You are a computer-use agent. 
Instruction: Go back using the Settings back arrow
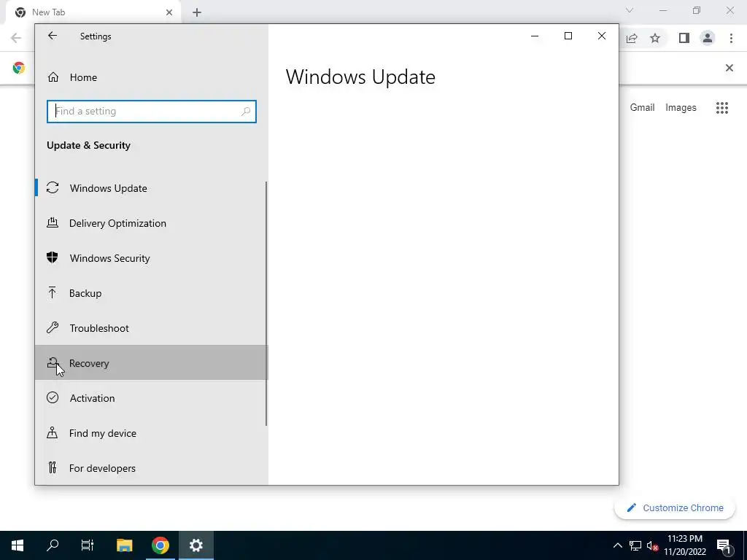(x=53, y=36)
